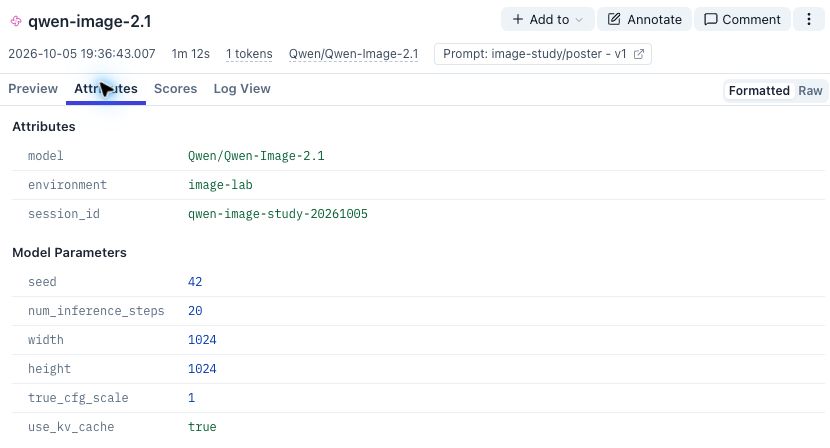
Task: Click the pink generation icon beside qwen-image-2.1
Action: (16, 21)
